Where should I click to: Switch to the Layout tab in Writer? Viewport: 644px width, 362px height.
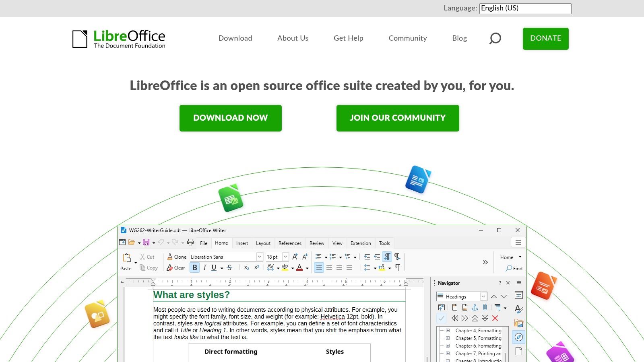pos(263,243)
